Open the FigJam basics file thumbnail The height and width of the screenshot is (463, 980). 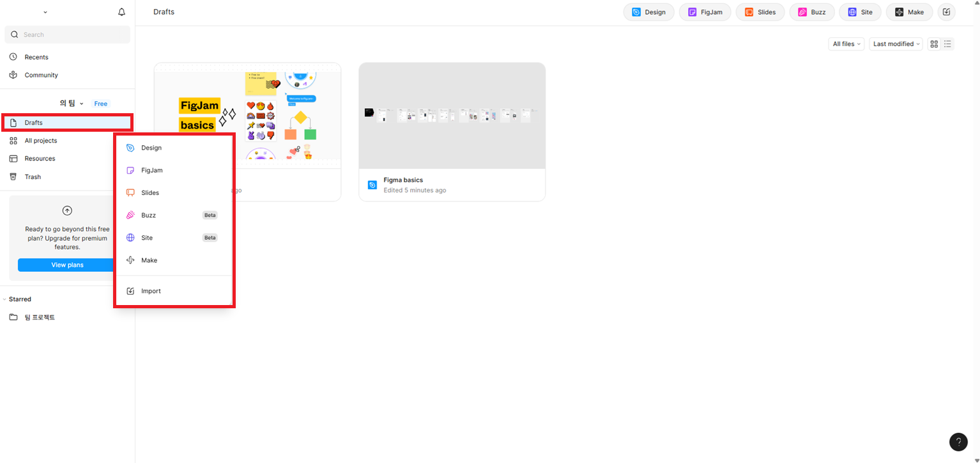click(x=248, y=116)
